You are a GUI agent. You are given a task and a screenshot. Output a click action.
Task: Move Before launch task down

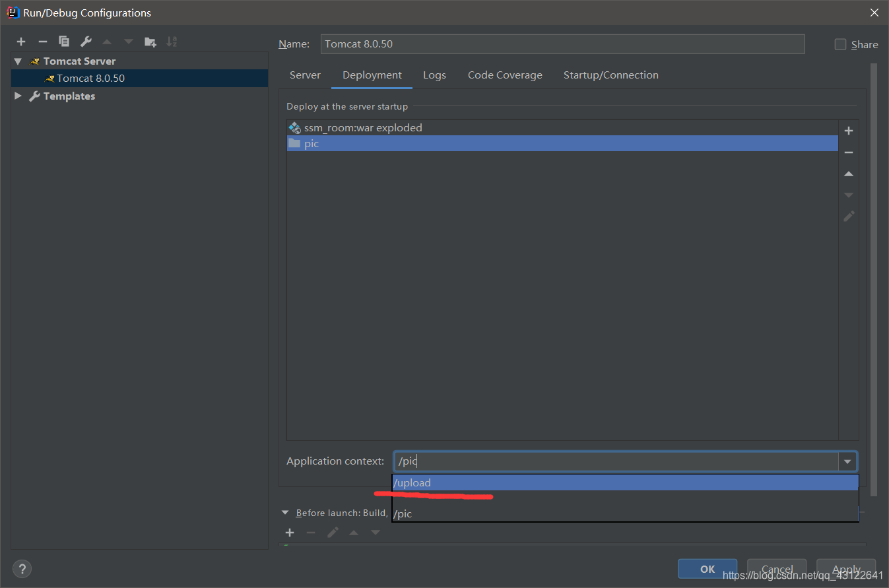[376, 533]
